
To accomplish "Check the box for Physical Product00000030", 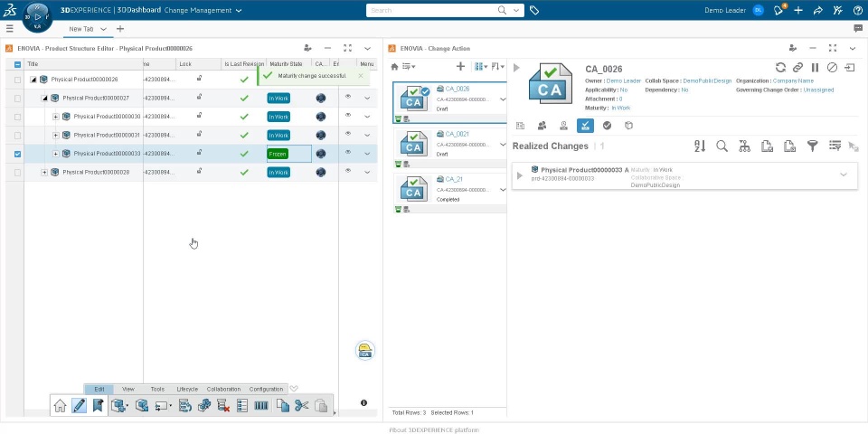I will [x=17, y=117].
